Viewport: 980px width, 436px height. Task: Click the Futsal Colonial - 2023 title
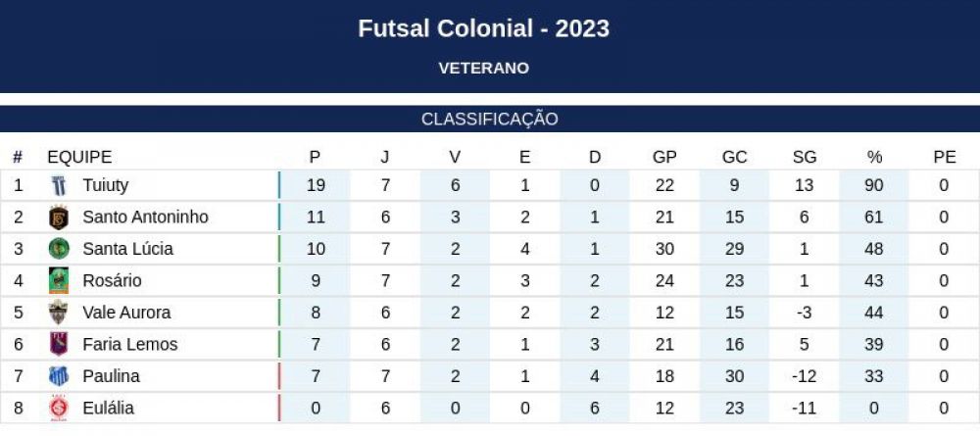(484, 28)
